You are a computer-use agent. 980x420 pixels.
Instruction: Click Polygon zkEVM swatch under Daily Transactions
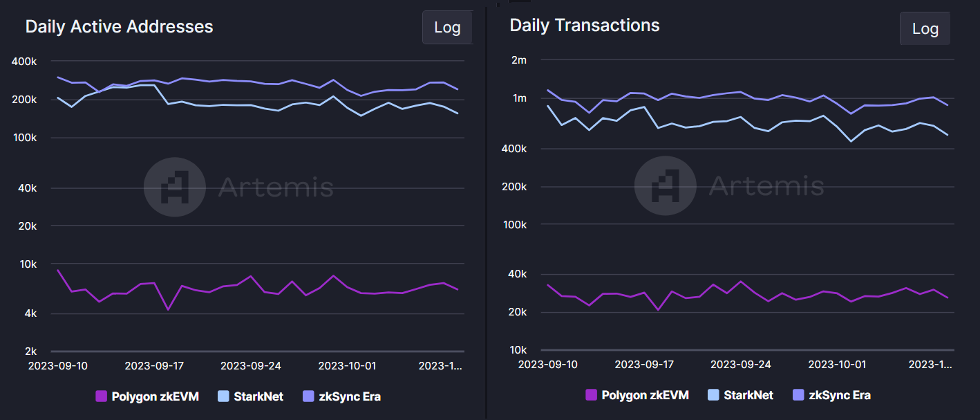coord(591,395)
